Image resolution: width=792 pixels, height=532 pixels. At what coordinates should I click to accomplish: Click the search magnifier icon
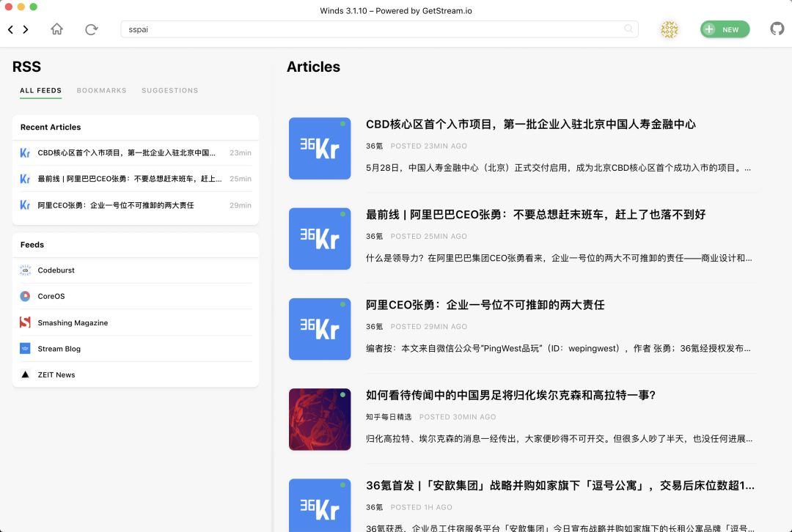point(628,29)
